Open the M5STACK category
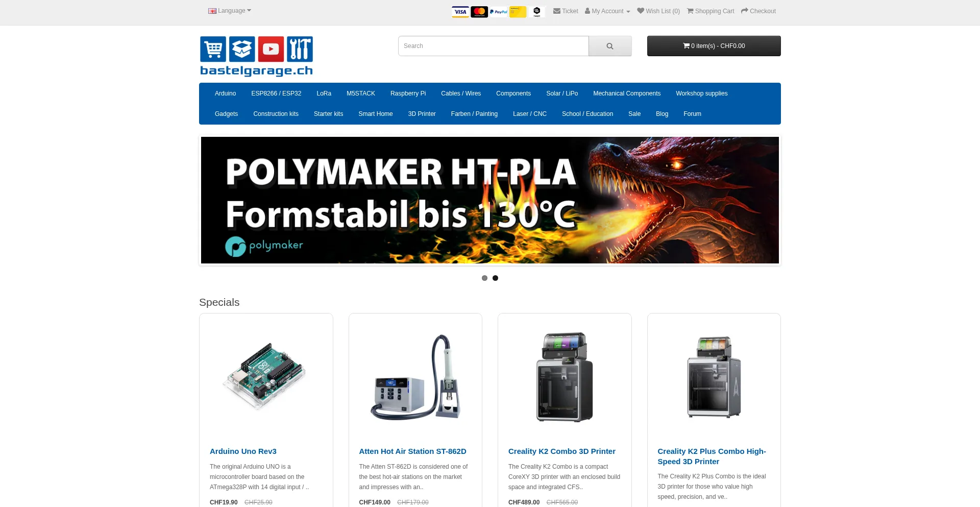The image size is (980, 507). [361, 93]
